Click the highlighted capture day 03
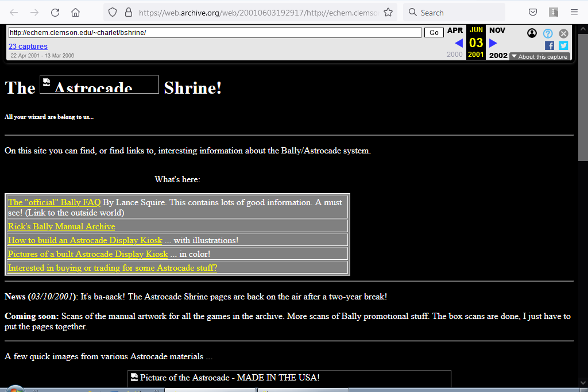Viewport: 588px width, 392px height. [476, 43]
